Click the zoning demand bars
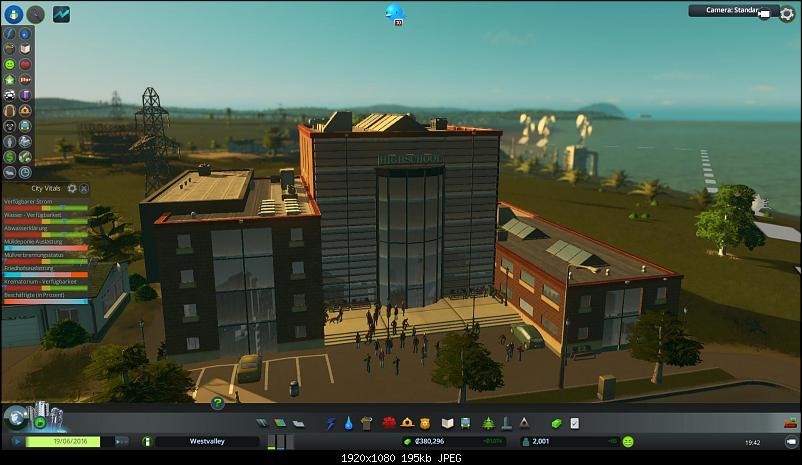The height and width of the screenshot is (465, 802). (280, 441)
